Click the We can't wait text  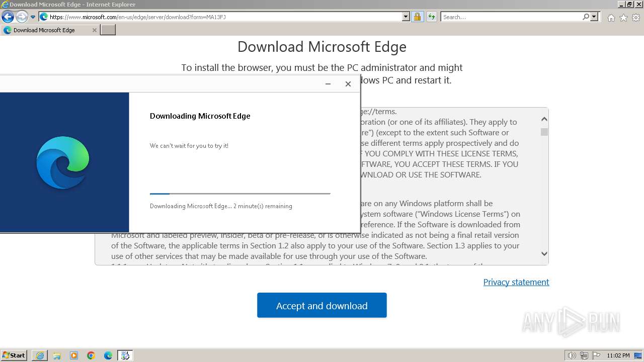(x=189, y=146)
